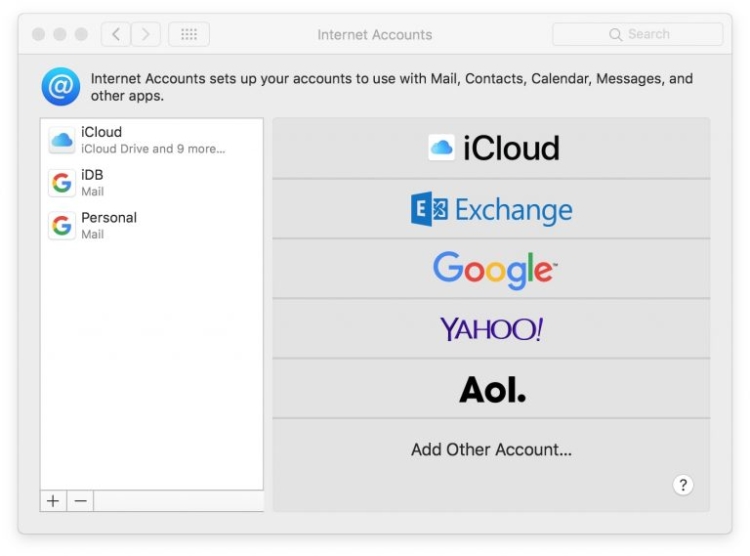Remove selected account with minus button
Viewport: 750px width, 556px height.
coord(80,501)
